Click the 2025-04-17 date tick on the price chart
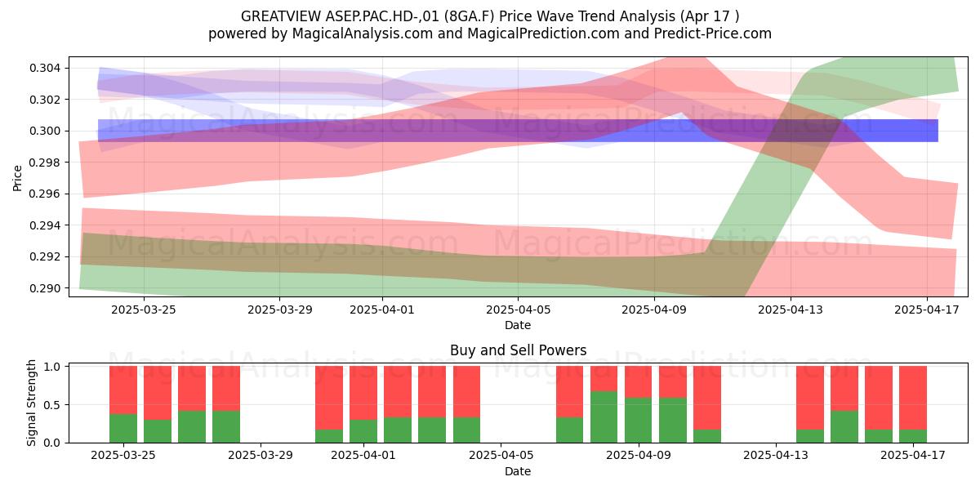 [x=929, y=310]
